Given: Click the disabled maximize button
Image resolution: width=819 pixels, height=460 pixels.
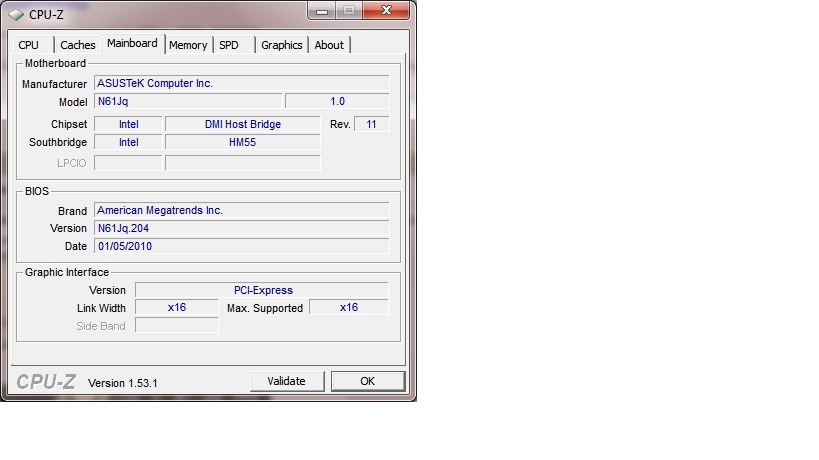Looking at the screenshot, I should [x=349, y=10].
